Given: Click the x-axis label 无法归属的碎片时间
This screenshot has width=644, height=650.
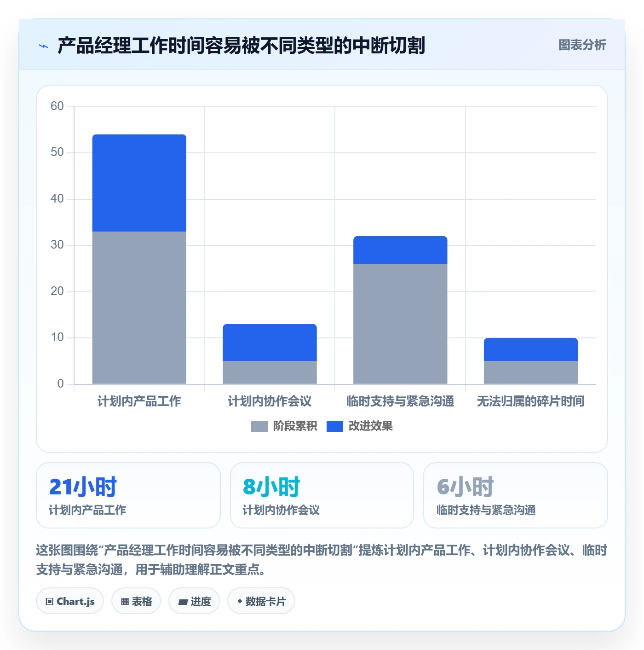Looking at the screenshot, I should point(531,401).
